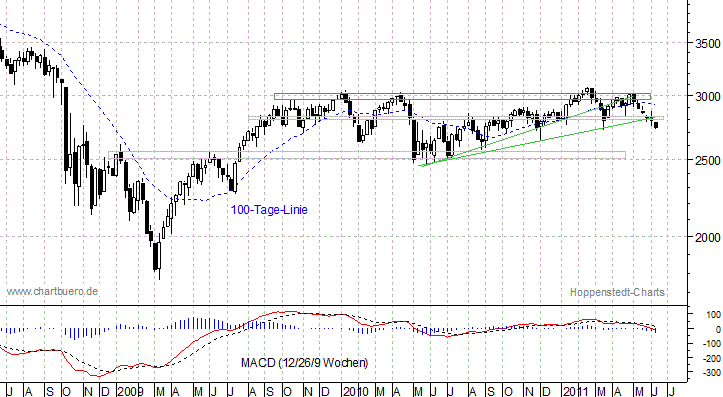This screenshot has height=397, width=723.
Task: Click the 2000 price axis label
Action: pyautogui.click(x=707, y=237)
